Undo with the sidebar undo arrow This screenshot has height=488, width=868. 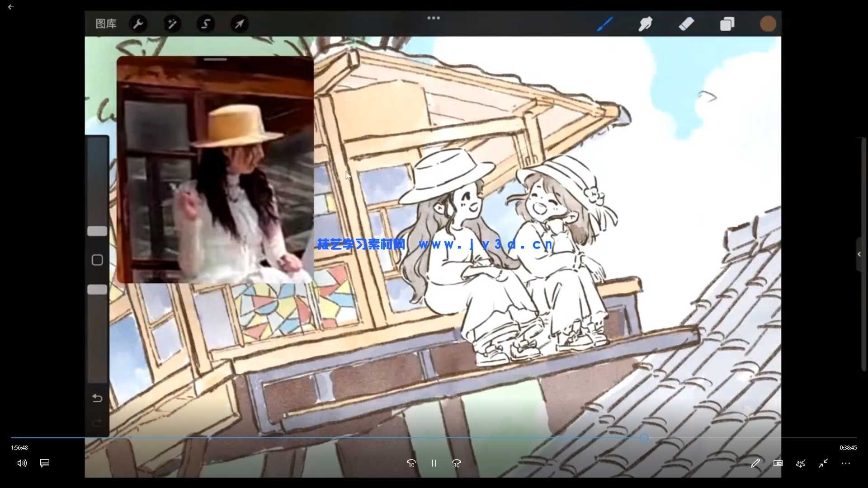click(97, 398)
